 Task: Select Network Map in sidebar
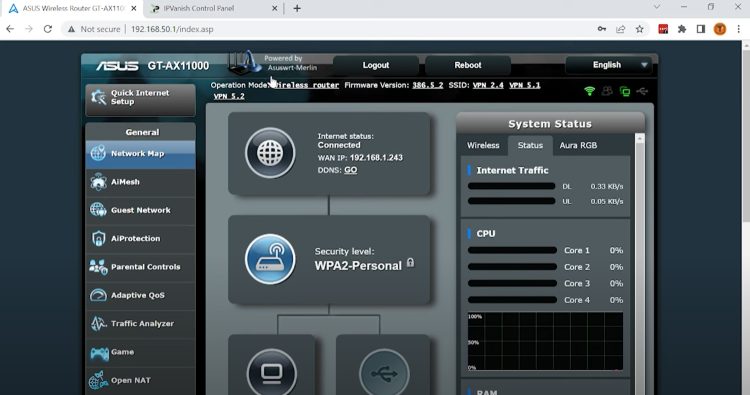click(140, 154)
